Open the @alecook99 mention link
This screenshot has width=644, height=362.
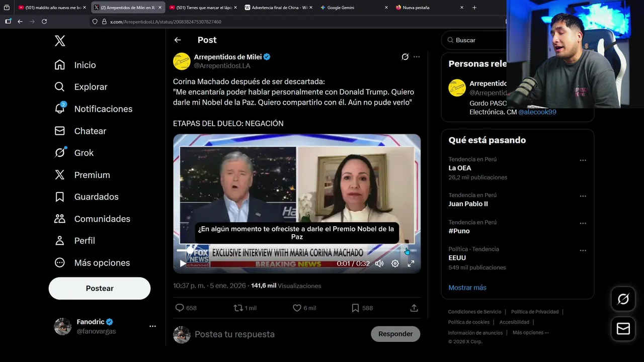537,112
